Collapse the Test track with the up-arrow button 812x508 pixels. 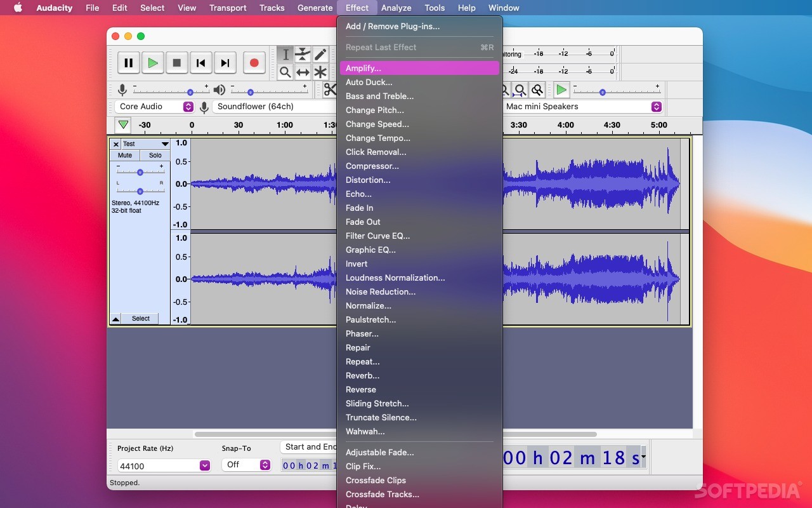coord(115,319)
